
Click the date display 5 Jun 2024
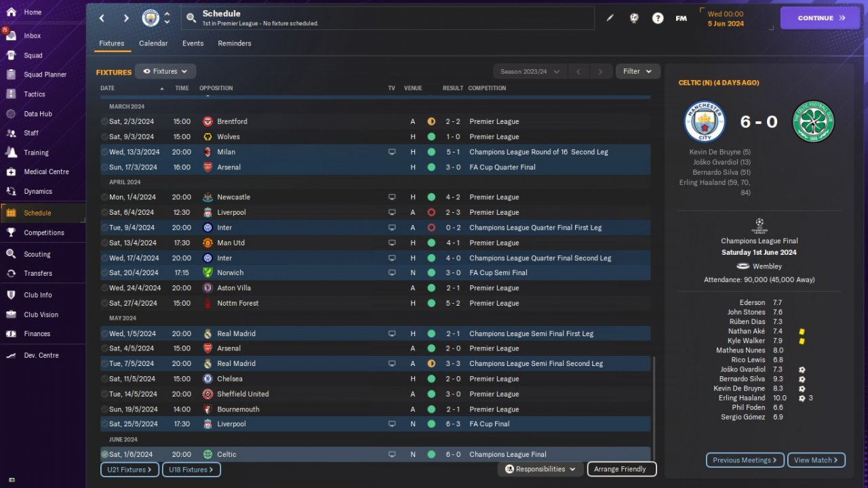pyautogui.click(x=726, y=24)
